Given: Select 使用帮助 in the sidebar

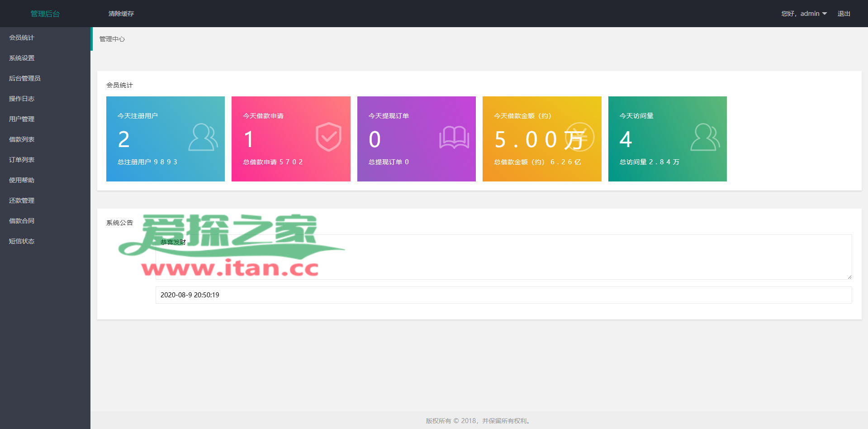Looking at the screenshot, I should [x=45, y=180].
